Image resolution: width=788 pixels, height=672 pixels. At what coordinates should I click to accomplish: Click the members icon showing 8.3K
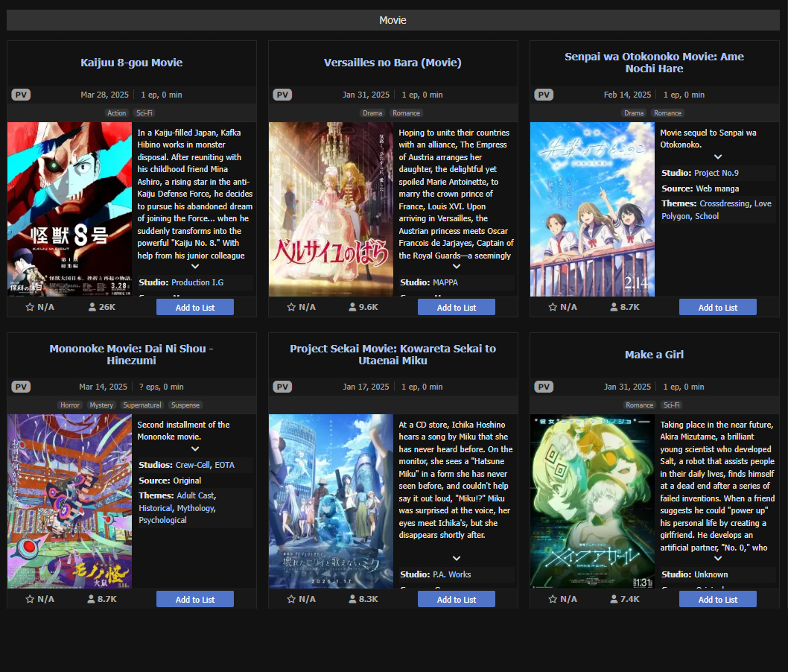(352, 599)
